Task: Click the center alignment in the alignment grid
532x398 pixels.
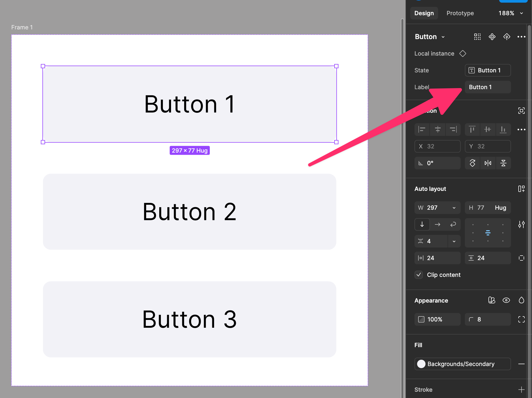Action: pos(488,233)
